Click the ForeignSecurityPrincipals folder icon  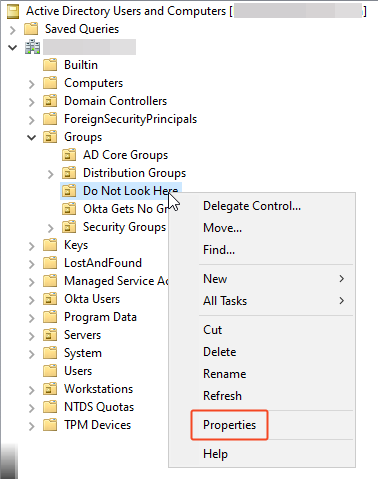[x=50, y=119]
